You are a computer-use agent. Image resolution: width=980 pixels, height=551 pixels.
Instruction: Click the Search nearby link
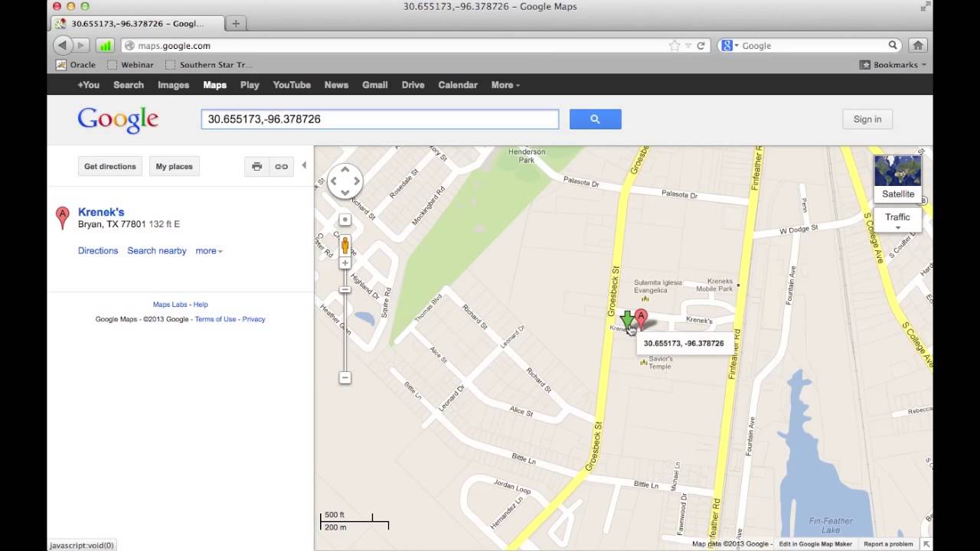click(x=157, y=251)
